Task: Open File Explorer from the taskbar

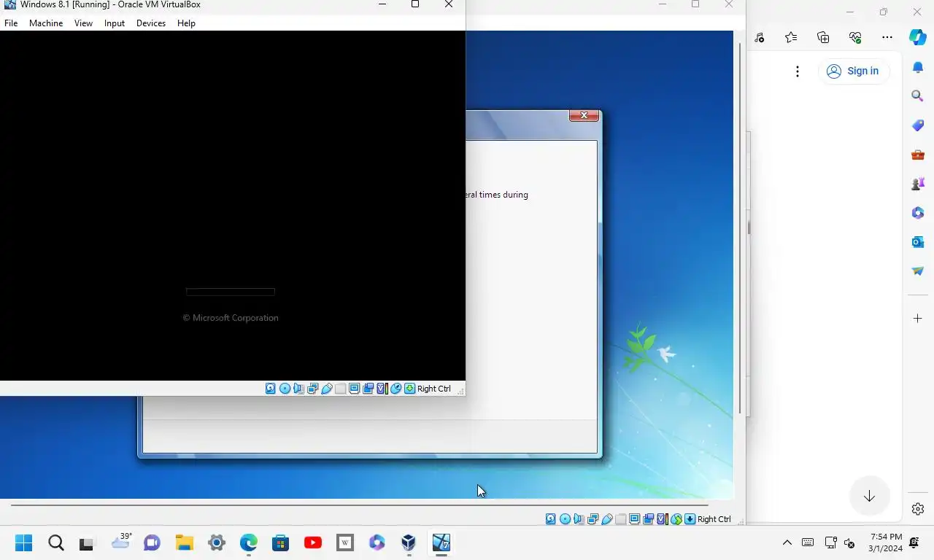Action: pyautogui.click(x=184, y=542)
